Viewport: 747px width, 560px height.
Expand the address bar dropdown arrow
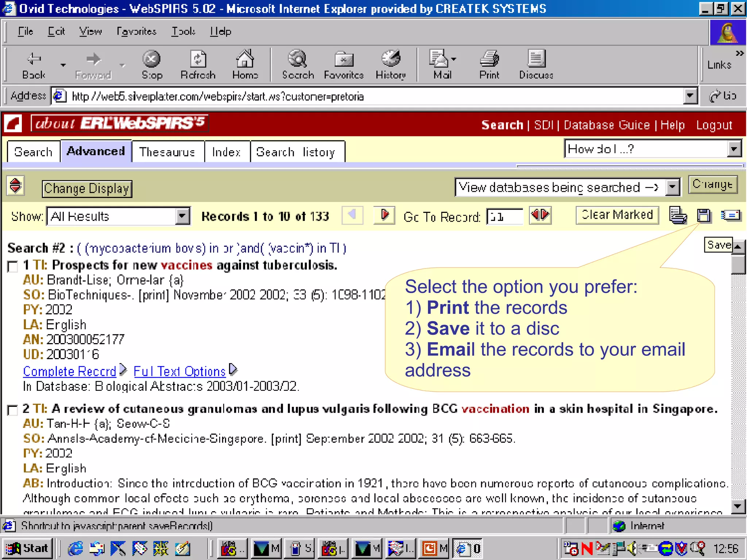(690, 96)
